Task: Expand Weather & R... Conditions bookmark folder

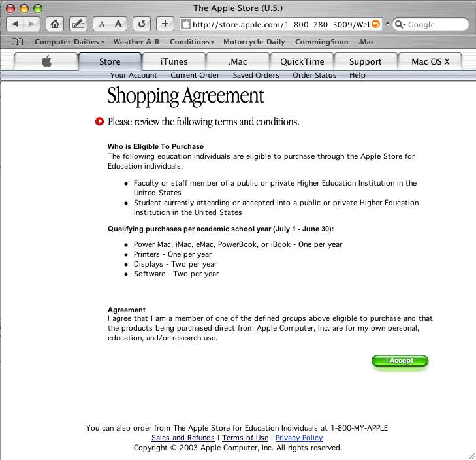Action: [x=164, y=42]
